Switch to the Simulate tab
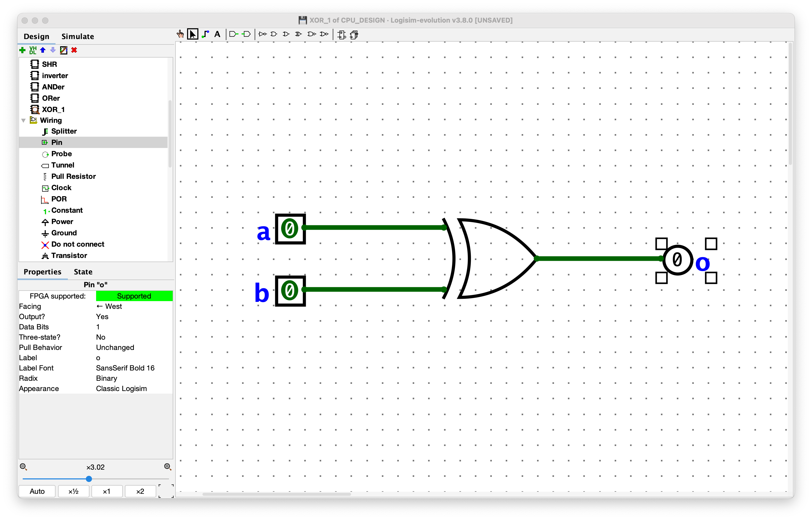This screenshot has width=812, height=520. pyautogui.click(x=78, y=36)
